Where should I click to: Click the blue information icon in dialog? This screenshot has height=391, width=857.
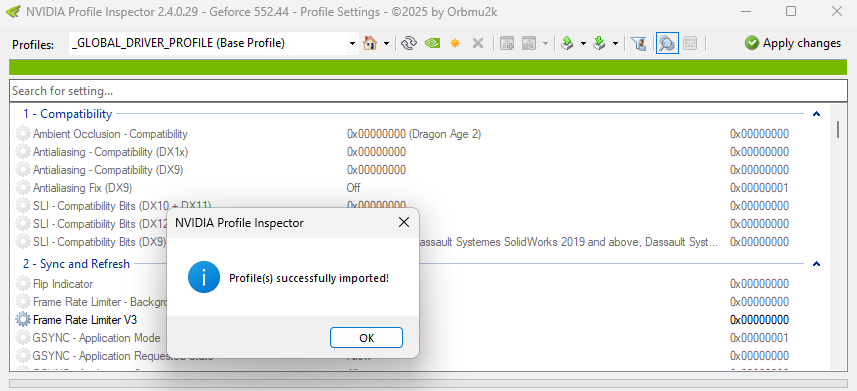point(204,277)
